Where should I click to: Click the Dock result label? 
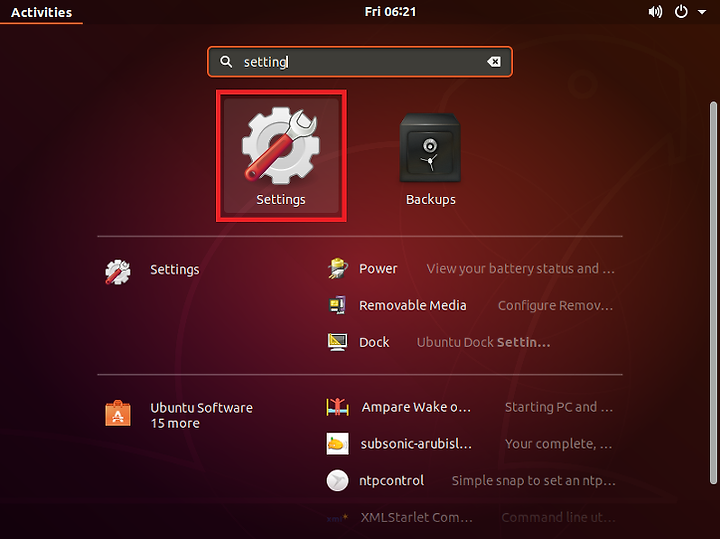point(374,342)
